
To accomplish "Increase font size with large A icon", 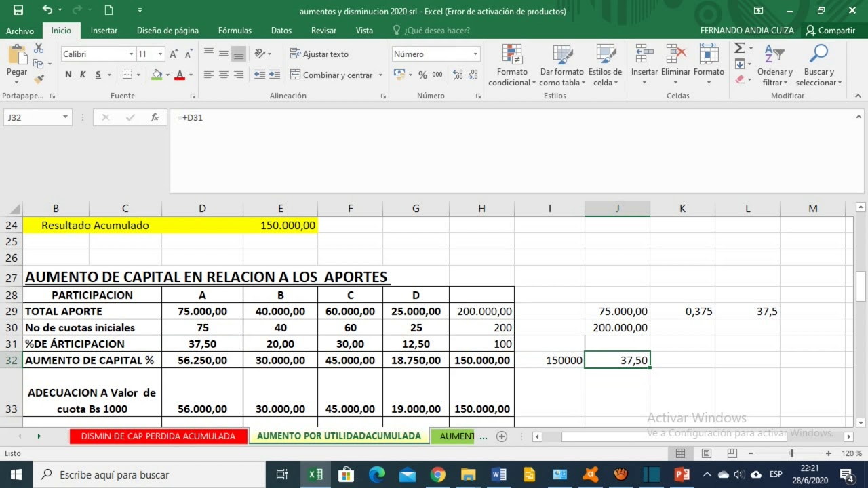I will click(174, 54).
